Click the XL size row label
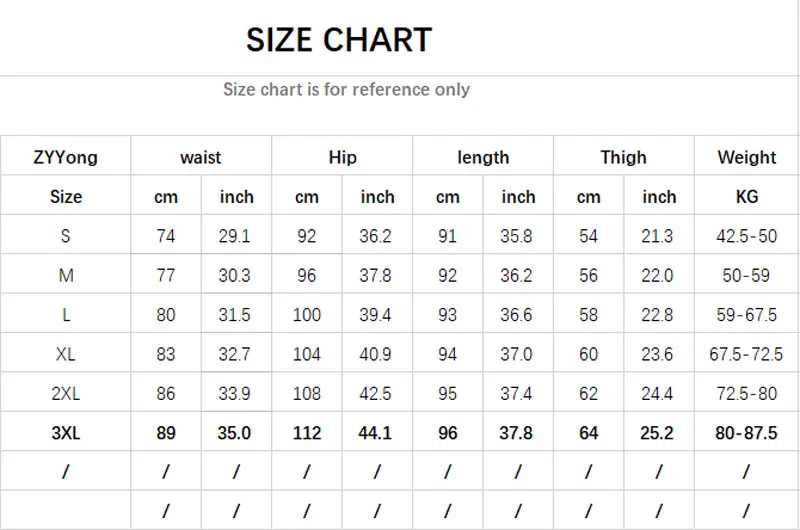Screen dimensions: 800x530 [66, 354]
